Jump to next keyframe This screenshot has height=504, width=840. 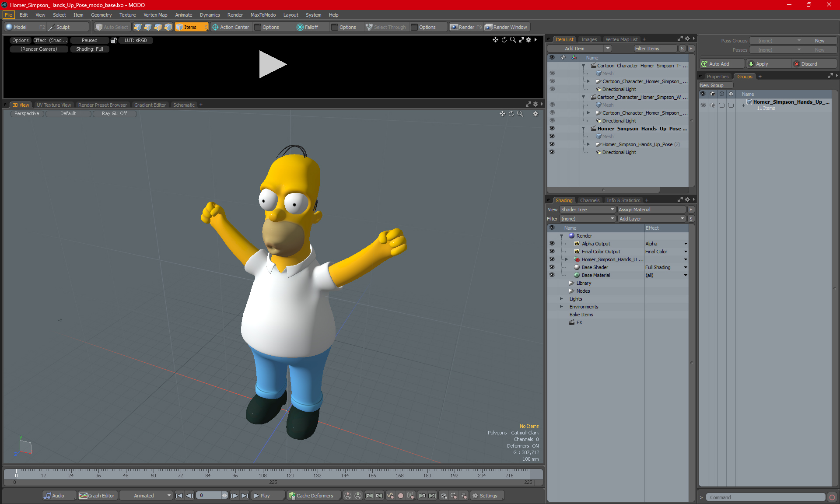tap(422, 496)
